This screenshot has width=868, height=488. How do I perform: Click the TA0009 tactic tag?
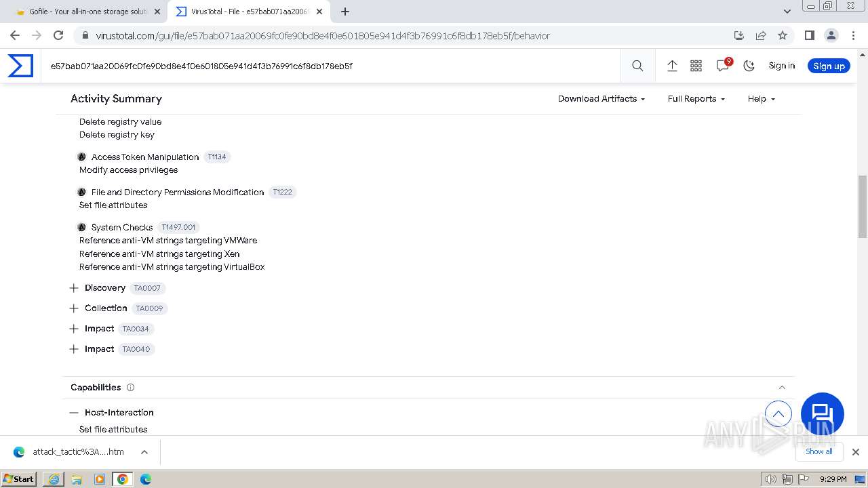coord(149,308)
